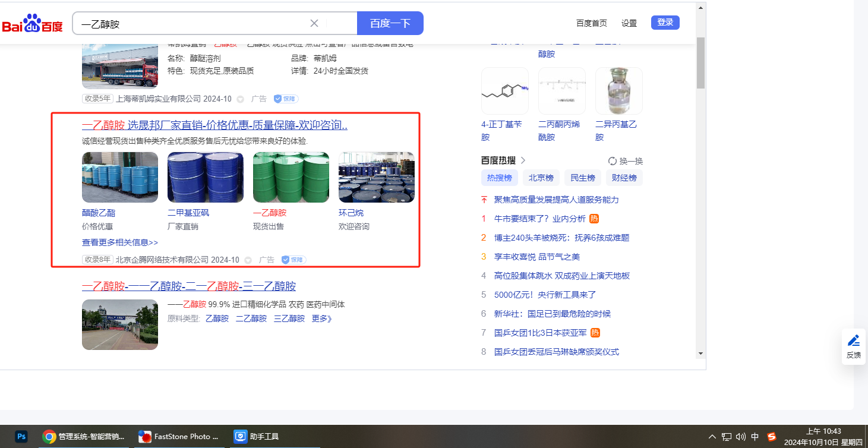
Task: Click the 上海蒂凯姆实业有限公司 source text
Action: point(158,99)
